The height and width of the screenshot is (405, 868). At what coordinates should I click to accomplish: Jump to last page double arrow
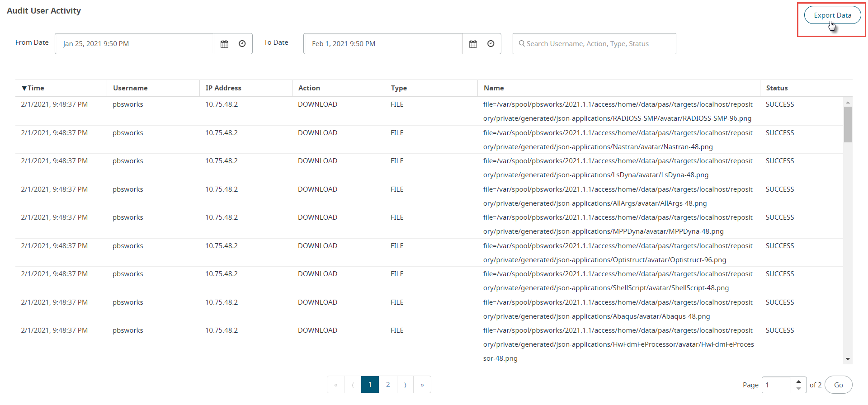[x=422, y=385]
